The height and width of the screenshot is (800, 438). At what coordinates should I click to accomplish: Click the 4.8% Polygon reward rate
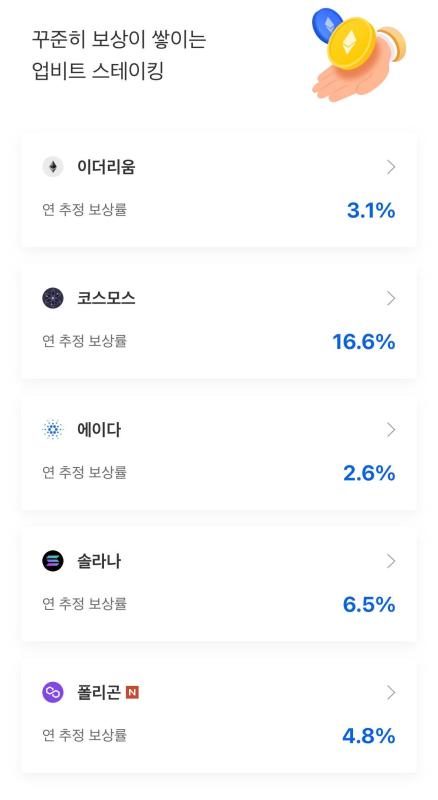[369, 736]
